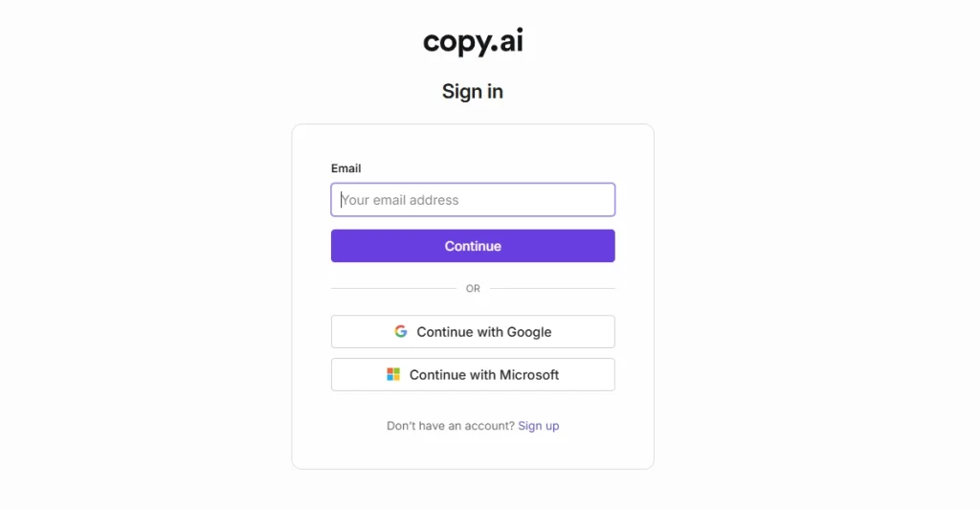Choose Continue with Microsoft
Viewport: 980px width, 509px height.
pyautogui.click(x=473, y=375)
